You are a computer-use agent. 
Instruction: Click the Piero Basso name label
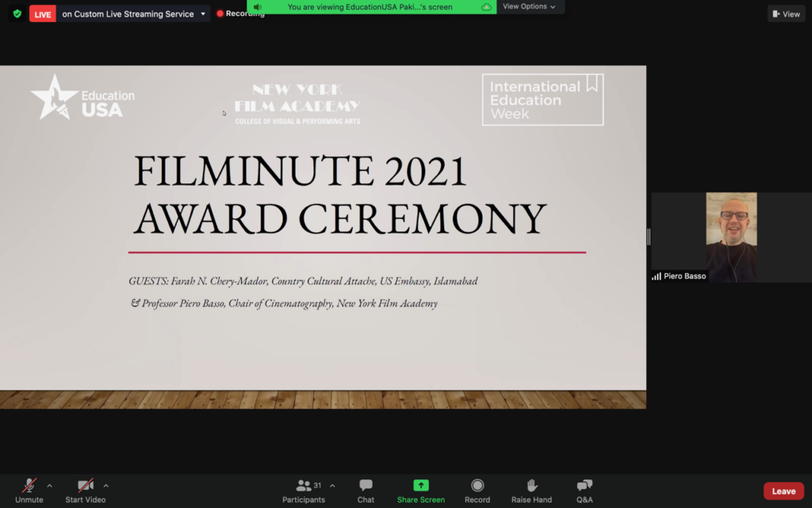click(684, 276)
